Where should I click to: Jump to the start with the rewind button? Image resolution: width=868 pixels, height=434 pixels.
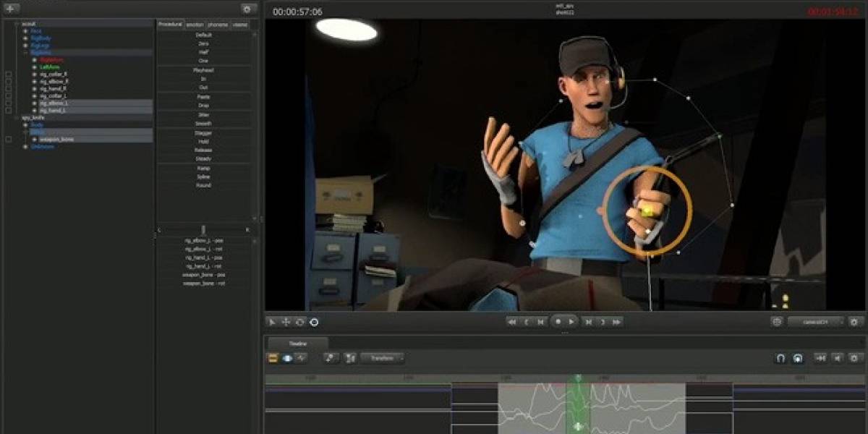tap(512, 322)
